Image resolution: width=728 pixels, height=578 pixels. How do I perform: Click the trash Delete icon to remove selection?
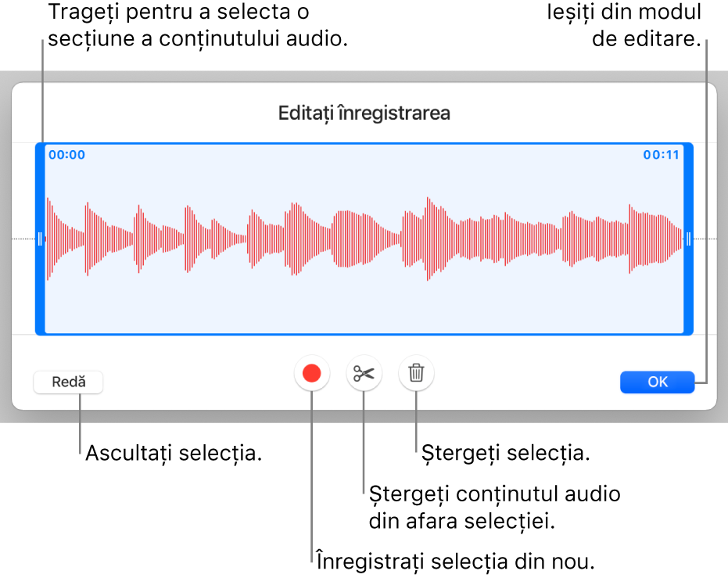click(415, 373)
